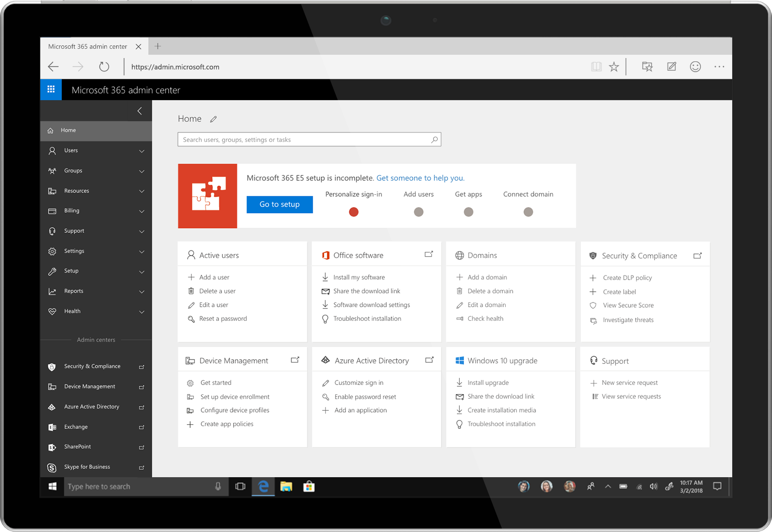Click the pencil icon next to Home
The image size is (772, 532).
point(213,119)
